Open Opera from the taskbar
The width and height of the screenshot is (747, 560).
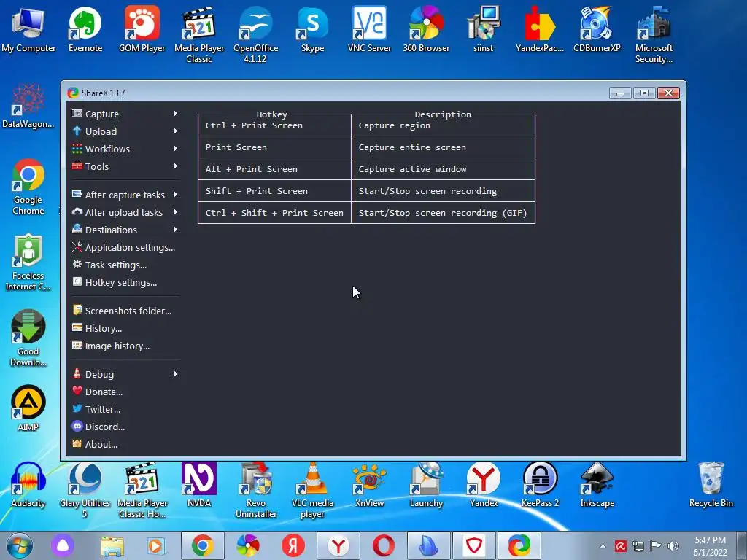[384, 545]
